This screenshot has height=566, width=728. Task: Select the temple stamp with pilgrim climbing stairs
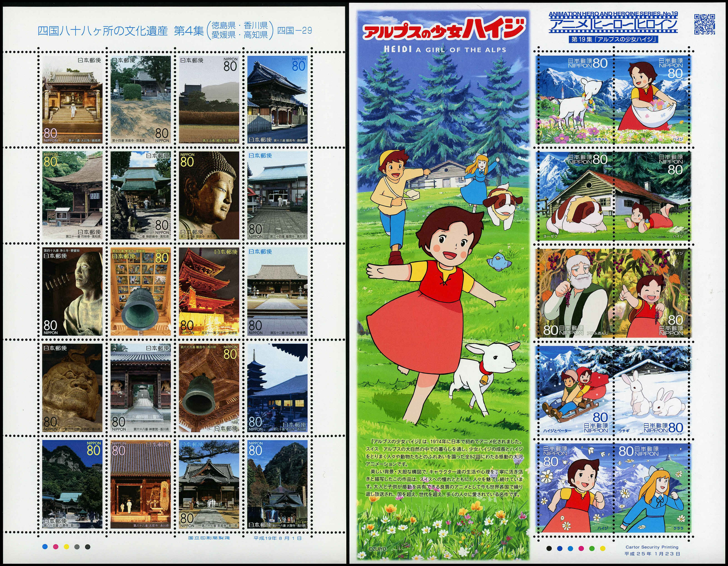coord(72,100)
